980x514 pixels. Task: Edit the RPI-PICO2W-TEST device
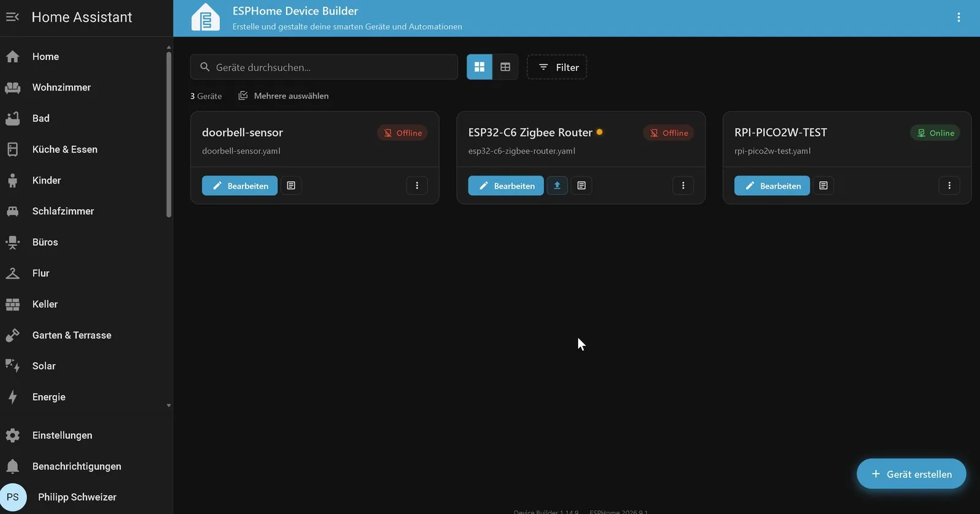(772, 185)
